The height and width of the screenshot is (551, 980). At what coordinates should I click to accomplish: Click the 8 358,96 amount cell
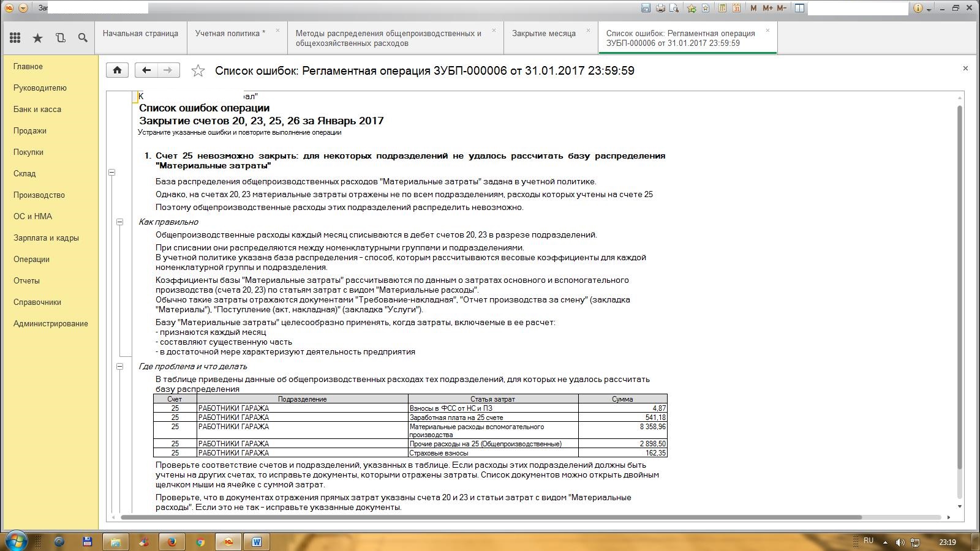point(622,427)
